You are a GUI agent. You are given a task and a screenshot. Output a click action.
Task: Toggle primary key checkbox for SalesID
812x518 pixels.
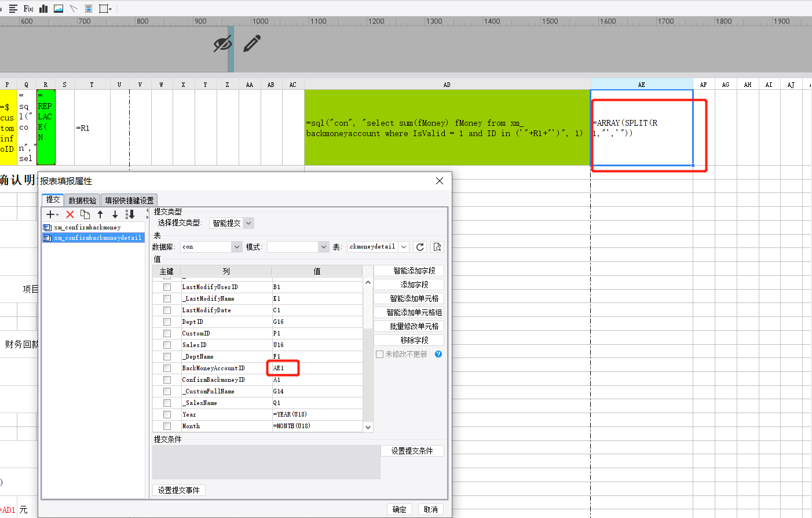[x=167, y=345]
